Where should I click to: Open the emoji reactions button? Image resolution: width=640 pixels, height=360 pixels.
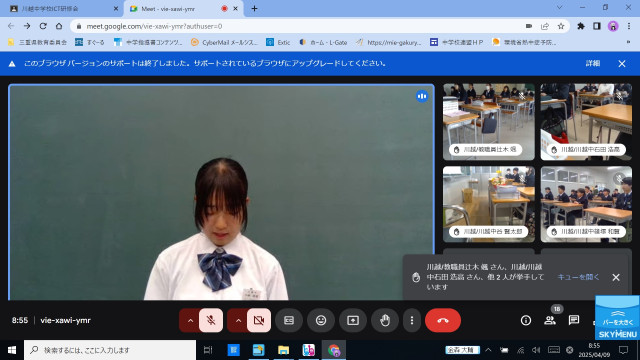(x=321, y=320)
